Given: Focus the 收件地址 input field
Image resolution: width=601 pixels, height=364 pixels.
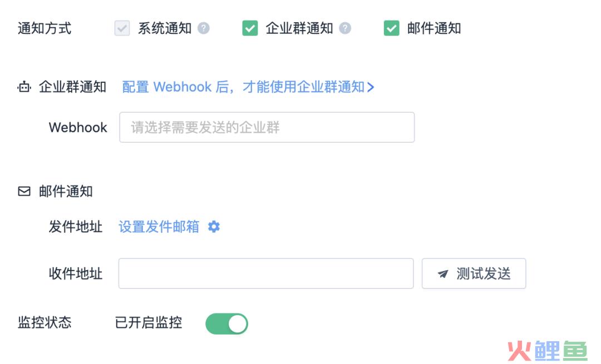Looking at the screenshot, I should (x=266, y=273).
